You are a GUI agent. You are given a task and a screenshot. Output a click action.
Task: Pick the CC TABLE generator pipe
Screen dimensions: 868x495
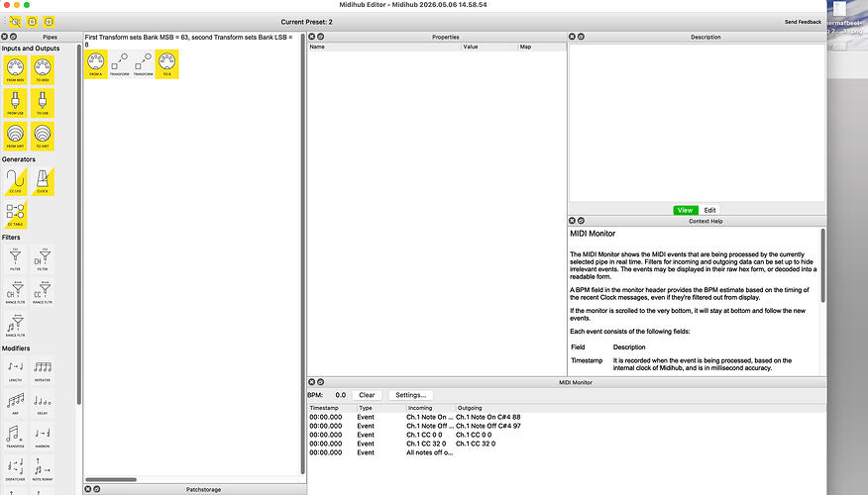[15, 214]
